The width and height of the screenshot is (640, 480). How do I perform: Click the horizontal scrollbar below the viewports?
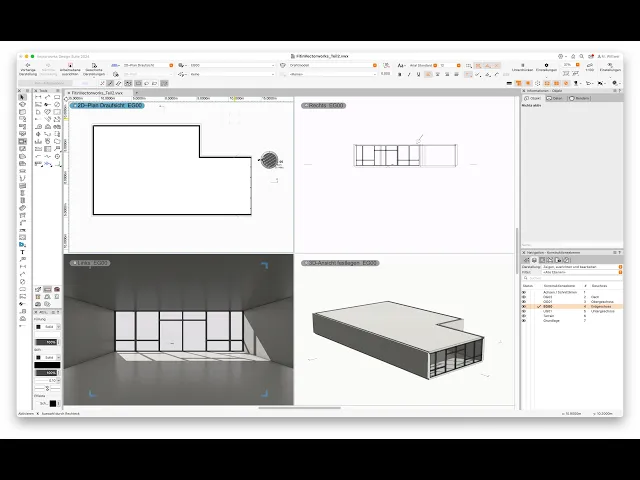coord(299,407)
